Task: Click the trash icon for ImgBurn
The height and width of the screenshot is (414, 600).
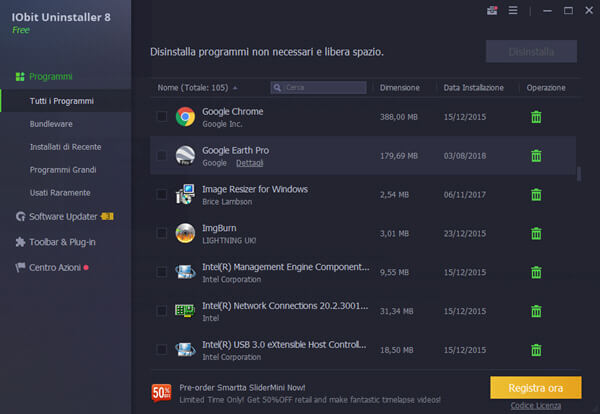Action: tap(536, 233)
